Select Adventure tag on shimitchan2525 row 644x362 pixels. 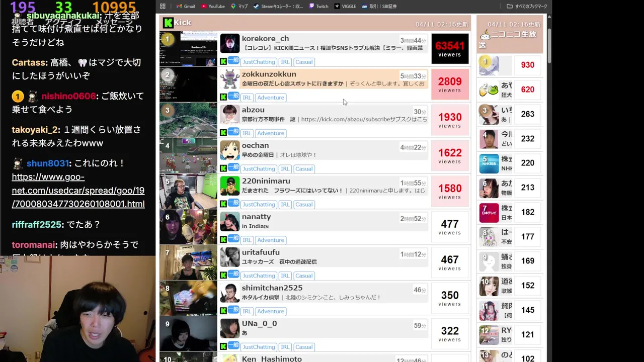(x=271, y=312)
